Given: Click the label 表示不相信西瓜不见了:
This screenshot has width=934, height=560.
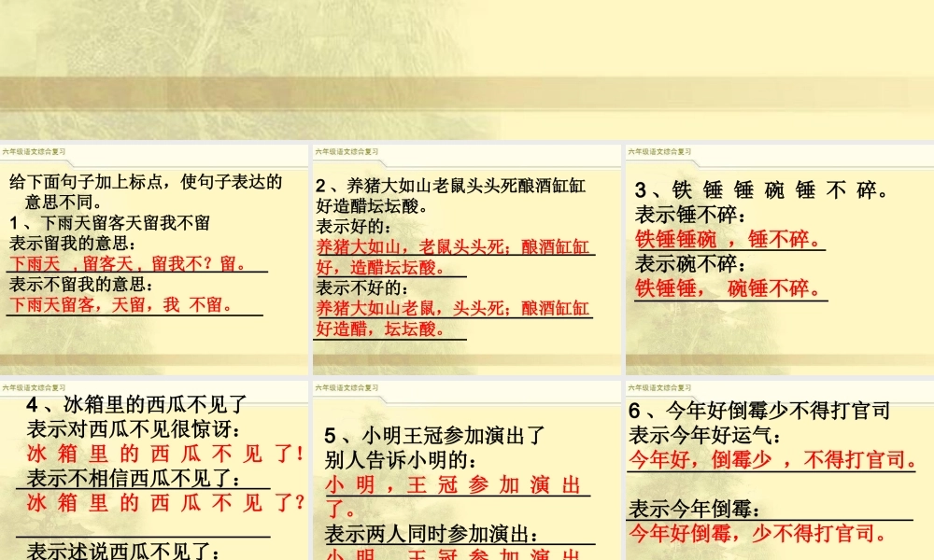Looking at the screenshot, I should (134, 479).
